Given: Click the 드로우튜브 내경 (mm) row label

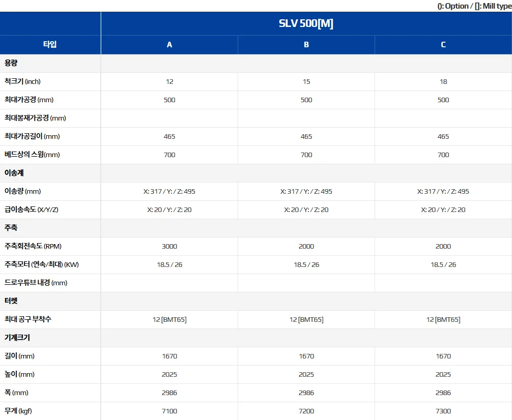Looking at the screenshot, I should 36,283.
